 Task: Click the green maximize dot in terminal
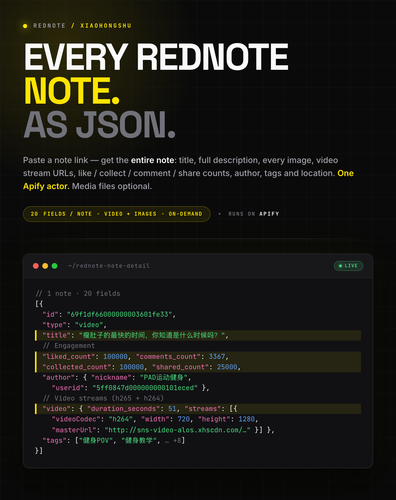tap(54, 266)
